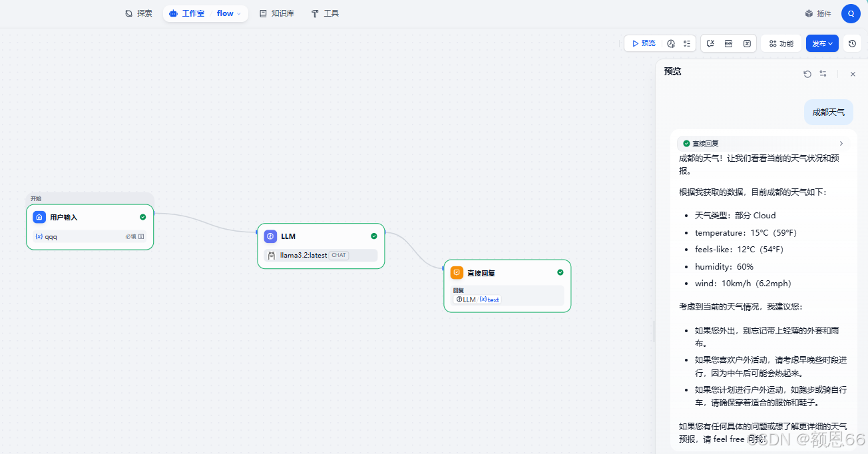Click the CHAT badge on LLM node
868x454 pixels.
point(339,255)
